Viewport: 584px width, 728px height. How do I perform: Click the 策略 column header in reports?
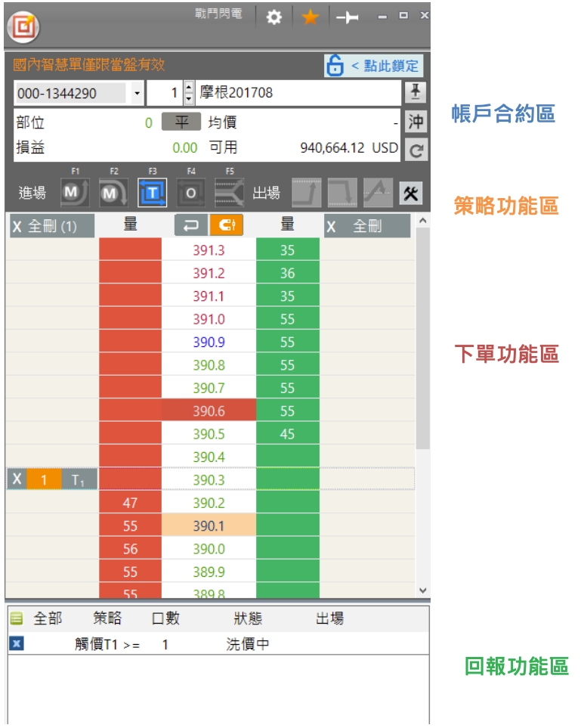click(x=107, y=618)
